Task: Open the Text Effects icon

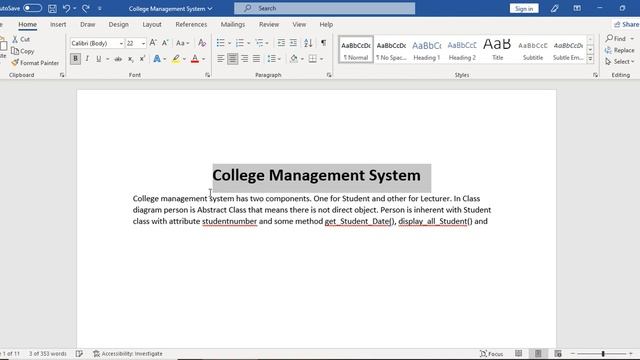Action: point(157,59)
